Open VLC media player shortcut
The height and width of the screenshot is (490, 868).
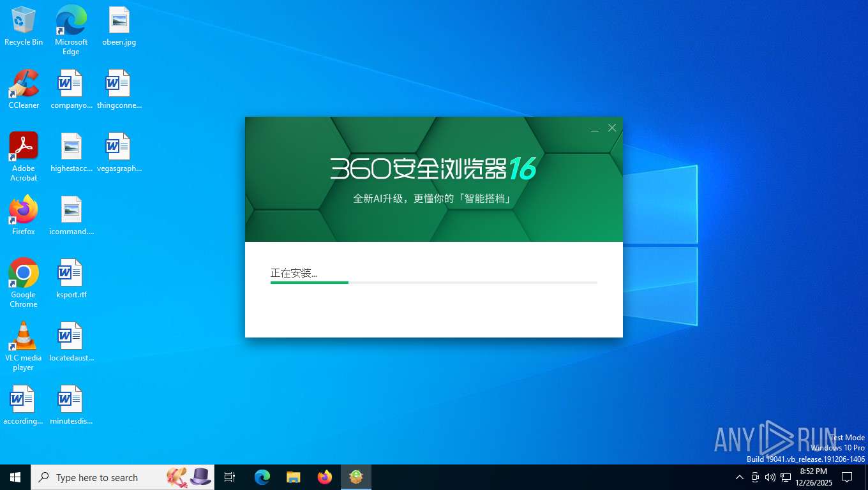pos(24,346)
